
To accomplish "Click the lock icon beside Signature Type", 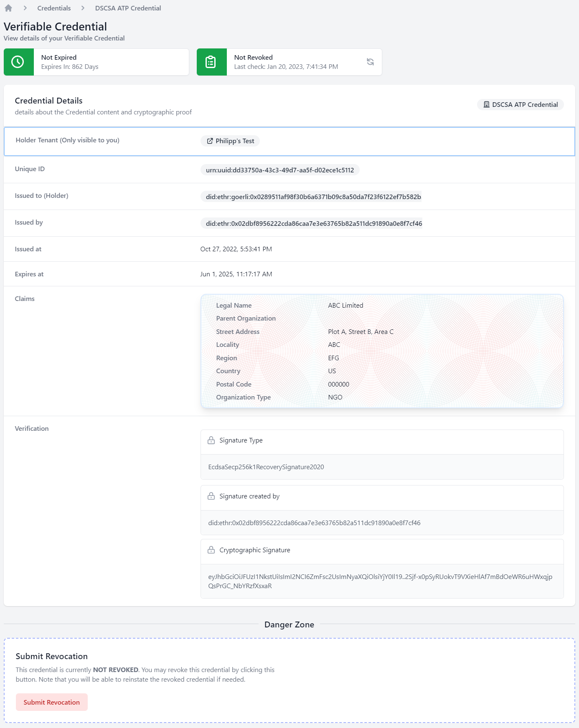I will click(x=211, y=440).
